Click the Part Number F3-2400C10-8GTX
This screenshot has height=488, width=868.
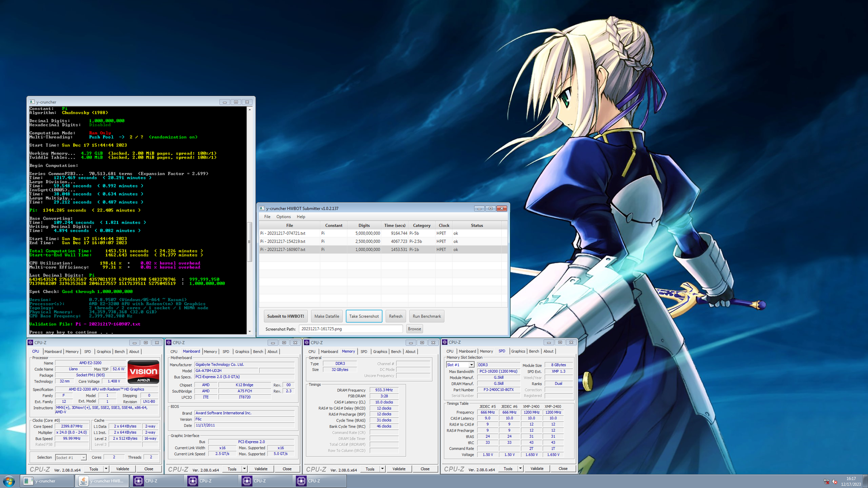[x=499, y=389]
